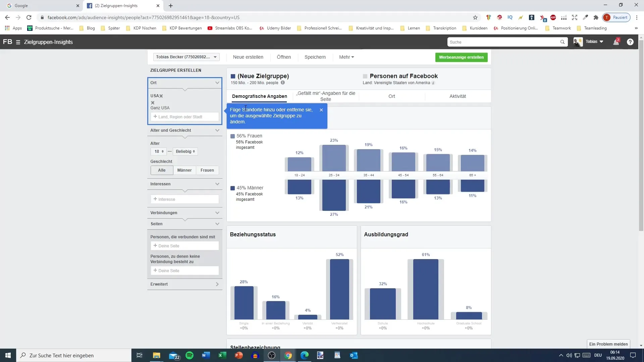
Task: Select Alle gender option
Action: click(x=162, y=170)
